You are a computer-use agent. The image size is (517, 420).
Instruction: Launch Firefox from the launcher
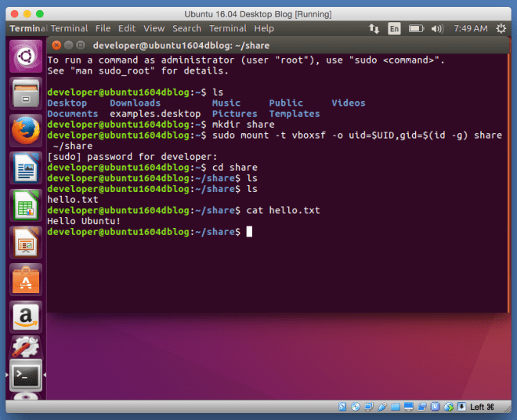[x=25, y=131]
